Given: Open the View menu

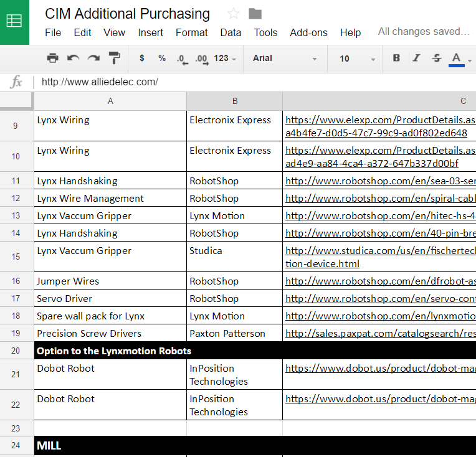Looking at the screenshot, I should (114, 32).
